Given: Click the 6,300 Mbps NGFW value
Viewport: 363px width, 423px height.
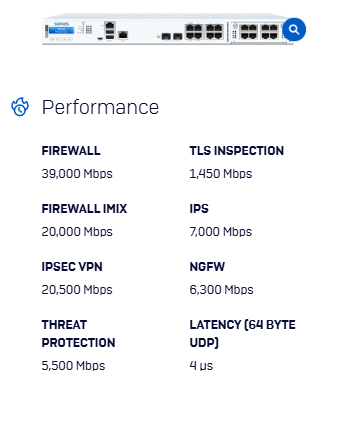Looking at the screenshot, I should (221, 290).
